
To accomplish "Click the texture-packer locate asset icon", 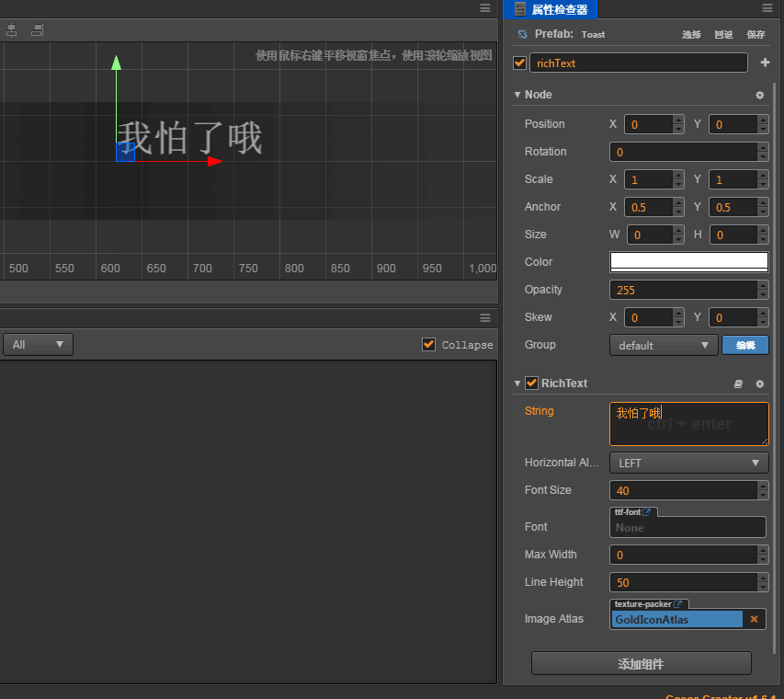I will (677, 604).
